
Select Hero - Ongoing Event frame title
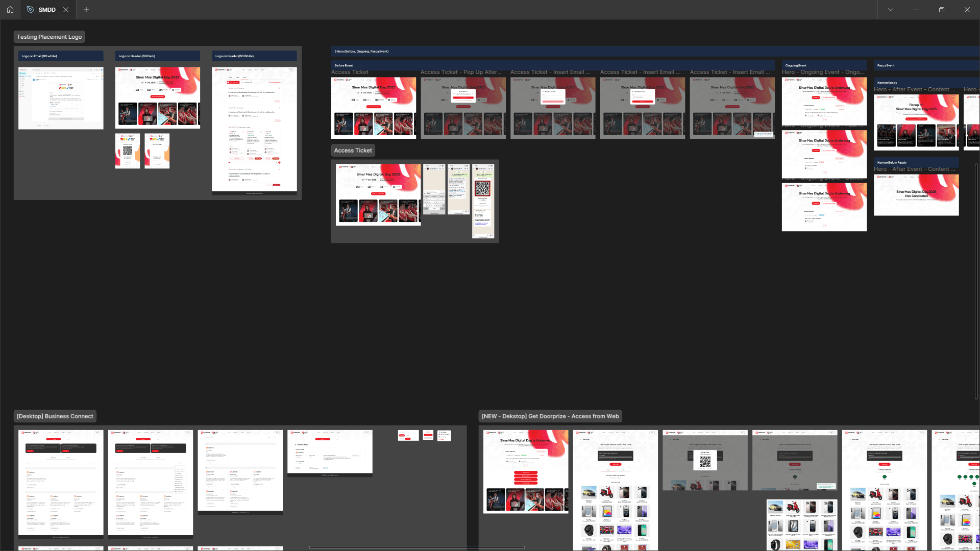(x=823, y=72)
